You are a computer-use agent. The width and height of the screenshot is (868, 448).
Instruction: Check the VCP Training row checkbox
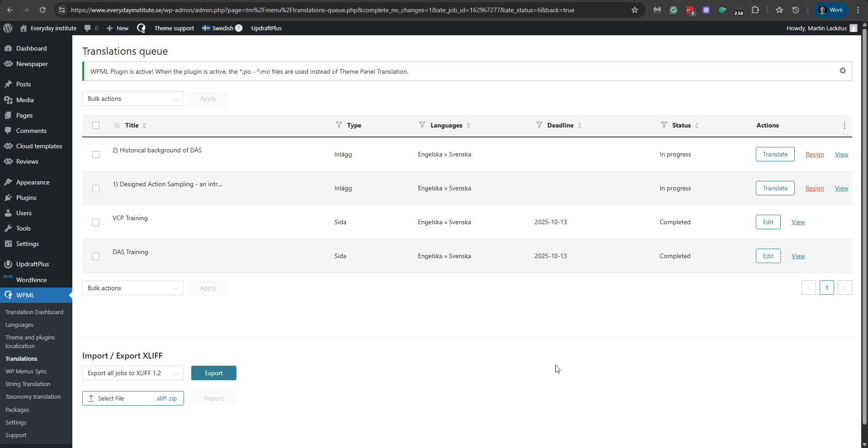click(x=96, y=222)
